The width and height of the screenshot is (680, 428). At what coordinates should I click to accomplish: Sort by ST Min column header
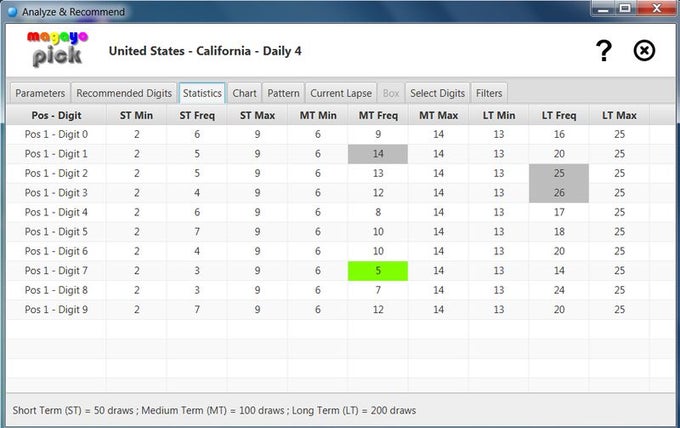136,115
